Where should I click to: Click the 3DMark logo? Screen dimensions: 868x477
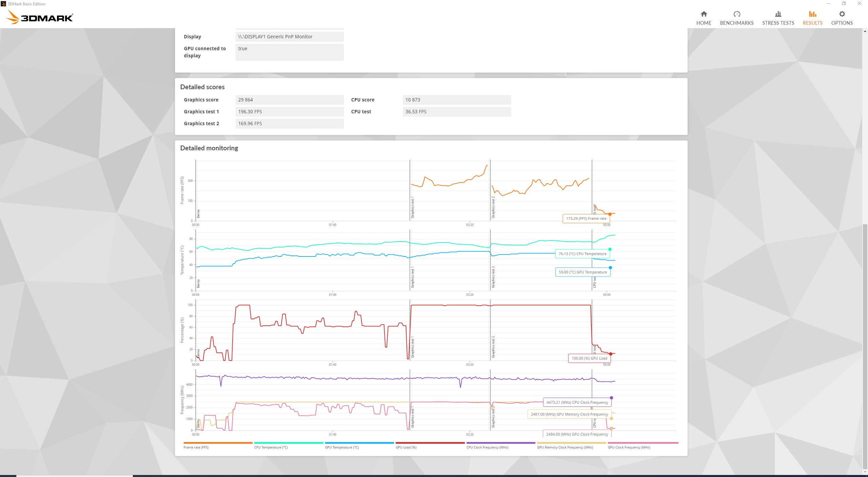pyautogui.click(x=40, y=17)
